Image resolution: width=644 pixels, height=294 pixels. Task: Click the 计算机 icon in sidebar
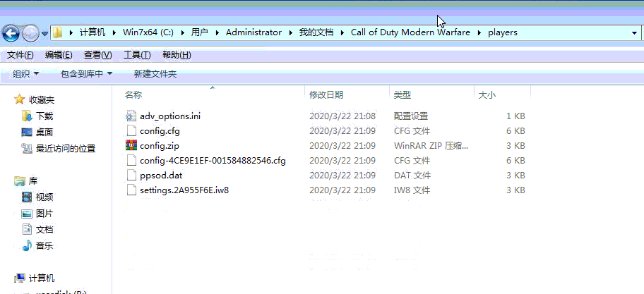pos(19,278)
